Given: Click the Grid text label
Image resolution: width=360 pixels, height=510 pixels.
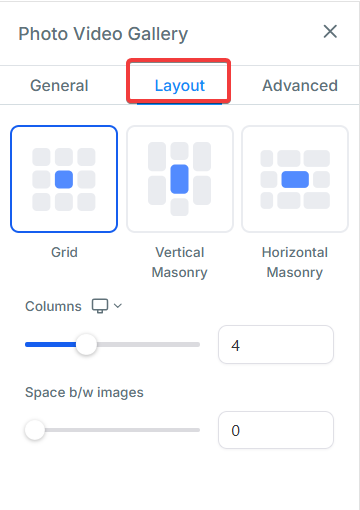Looking at the screenshot, I should coord(64,252).
